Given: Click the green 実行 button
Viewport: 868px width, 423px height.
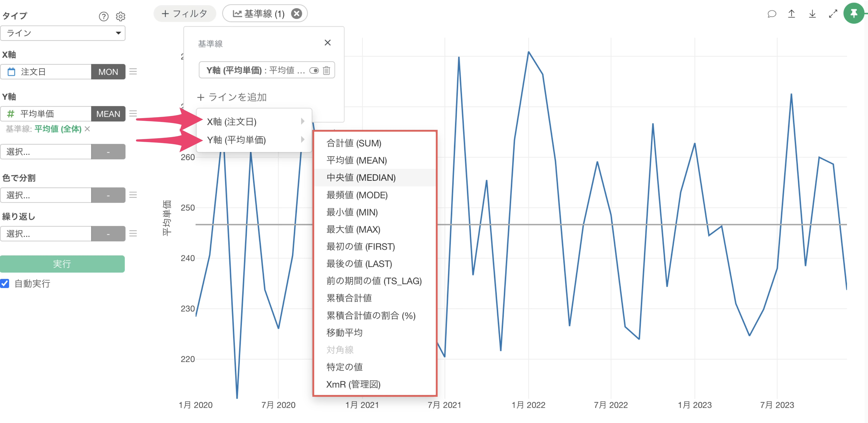Looking at the screenshot, I should [x=62, y=264].
